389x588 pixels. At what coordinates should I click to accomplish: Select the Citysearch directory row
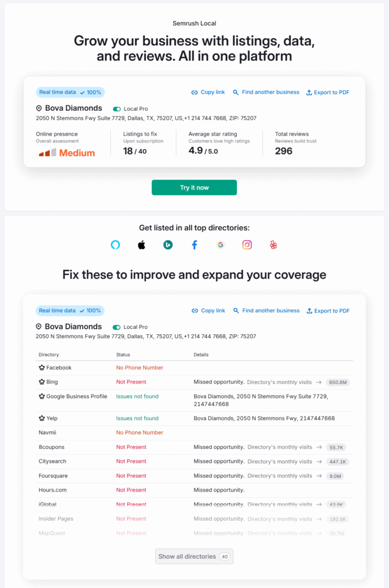pos(194,462)
